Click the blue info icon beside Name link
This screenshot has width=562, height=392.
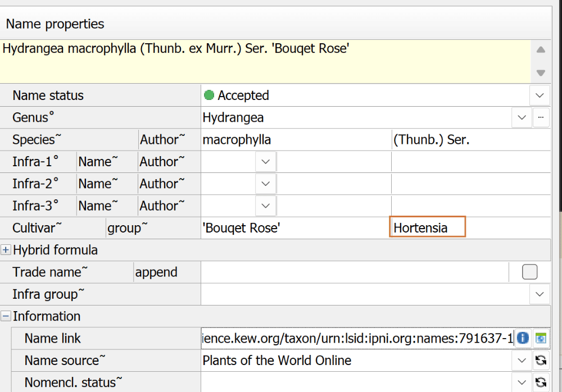point(523,338)
